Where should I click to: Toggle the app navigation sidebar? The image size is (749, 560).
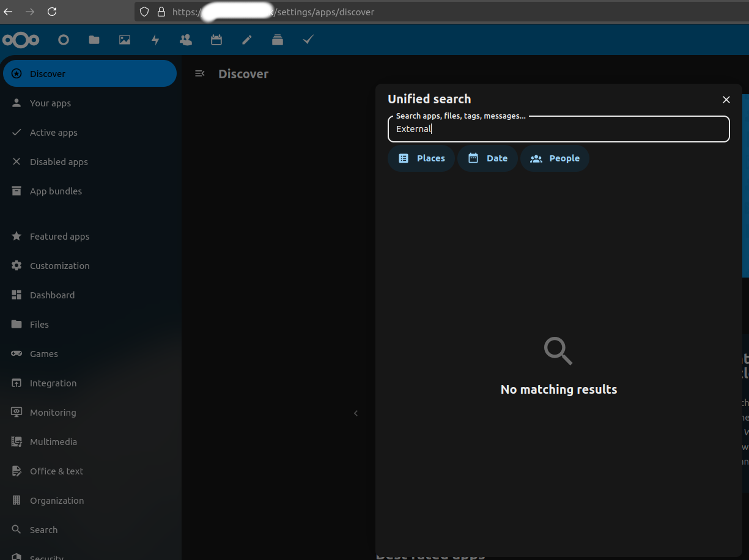point(199,74)
